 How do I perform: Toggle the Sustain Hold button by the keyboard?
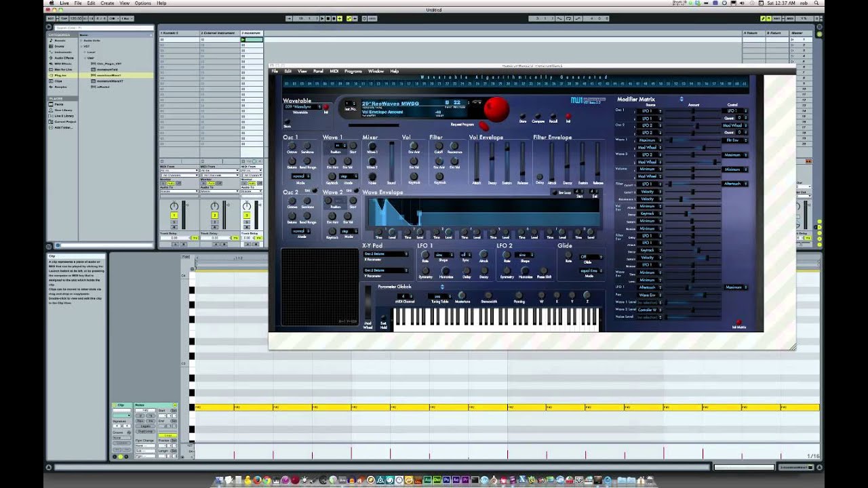[384, 319]
